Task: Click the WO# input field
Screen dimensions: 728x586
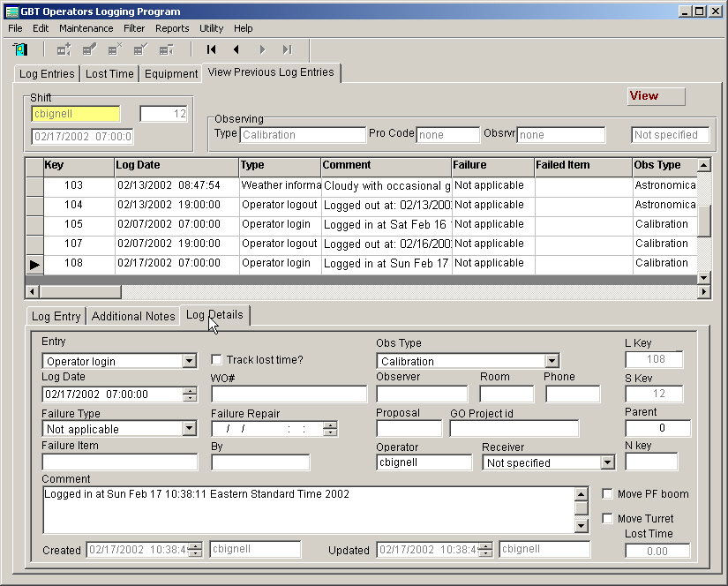Action: pyautogui.click(x=289, y=394)
